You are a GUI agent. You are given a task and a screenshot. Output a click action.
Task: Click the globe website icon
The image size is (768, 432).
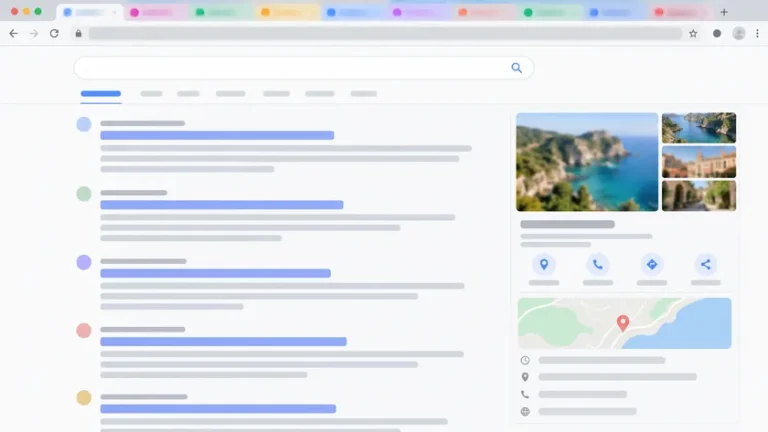click(525, 411)
